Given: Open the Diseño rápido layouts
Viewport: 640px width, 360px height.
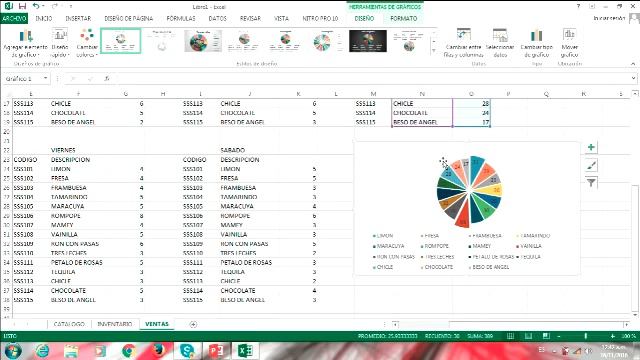Looking at the screenshot, I should pos(60,43).
